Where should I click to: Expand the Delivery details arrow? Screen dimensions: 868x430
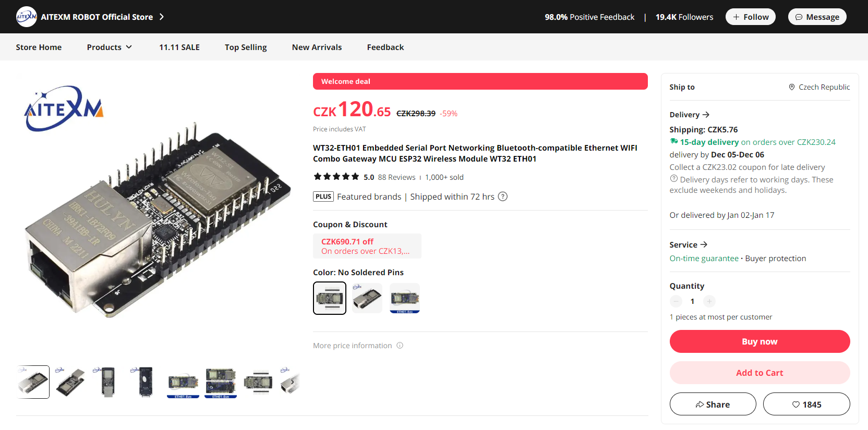[706, 115]
